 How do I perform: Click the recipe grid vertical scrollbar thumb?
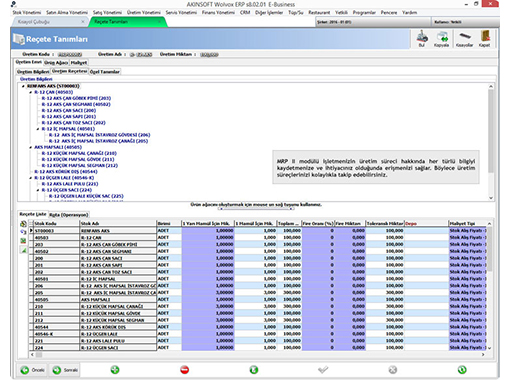(489, 249)
